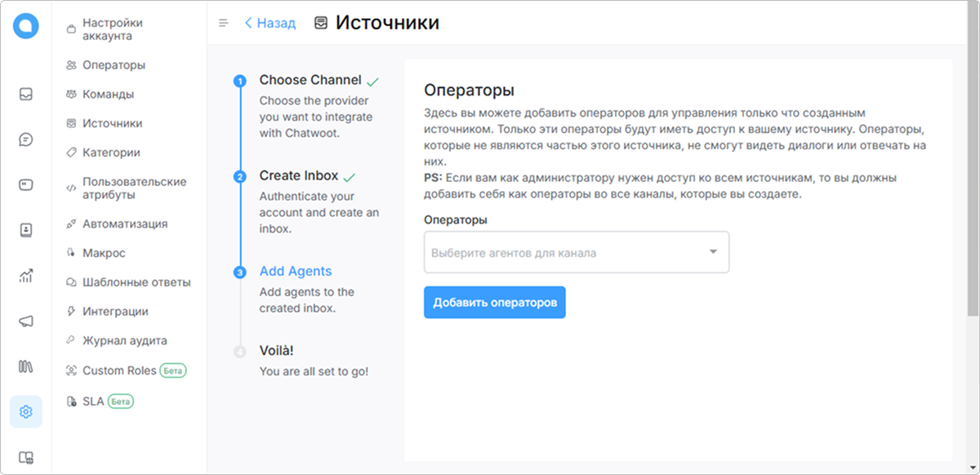980x475 pixels.
Task: Click the Бета badge next to Custom Roles
Action: (x=173, y=371)
